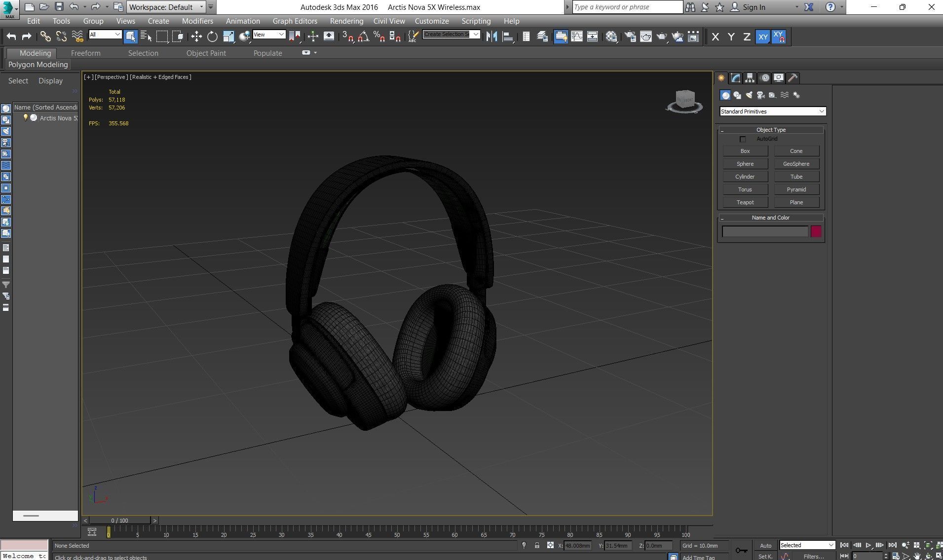Toggle Window/Crossing selection mode
This screenshot has height=560, width=943.
[x=178, y=37]
